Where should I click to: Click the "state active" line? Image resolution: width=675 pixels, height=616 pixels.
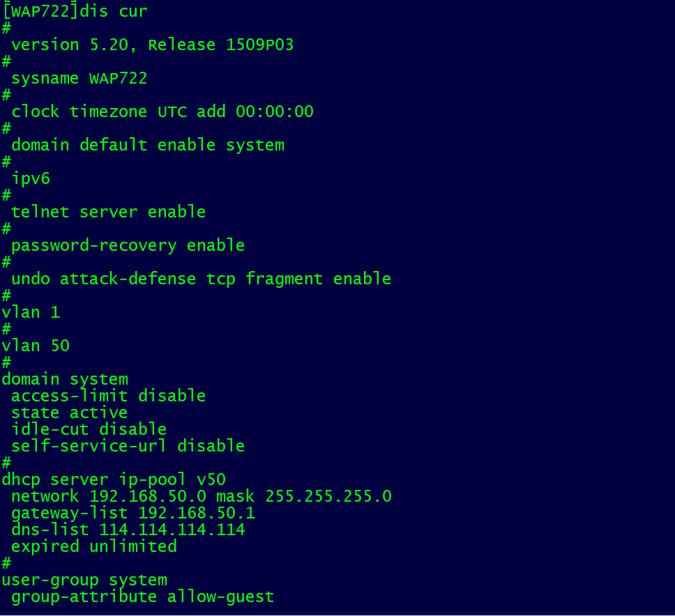(69, 413)
